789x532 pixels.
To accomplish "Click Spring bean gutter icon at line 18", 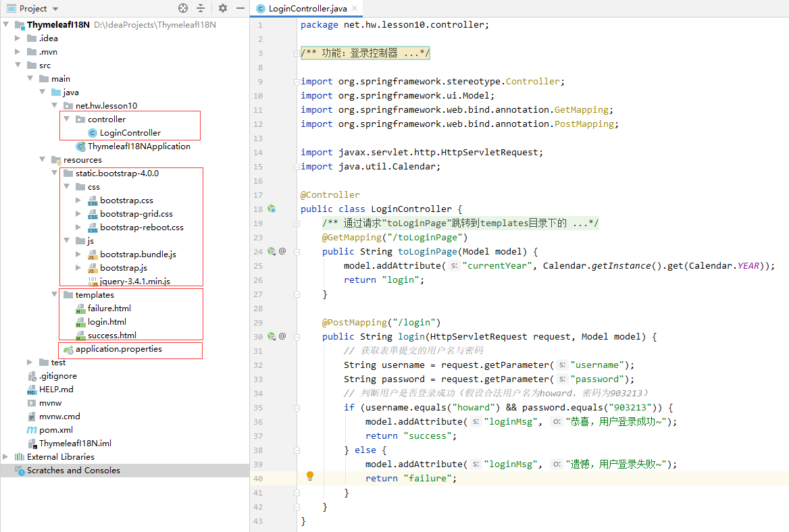I will tap(272, 209).
